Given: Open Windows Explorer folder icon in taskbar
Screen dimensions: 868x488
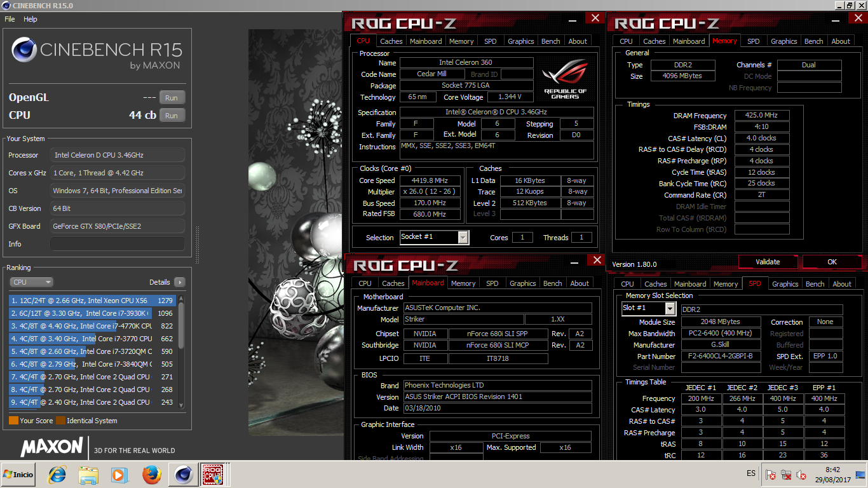Looking at the screenshot, I should point(88,474).
